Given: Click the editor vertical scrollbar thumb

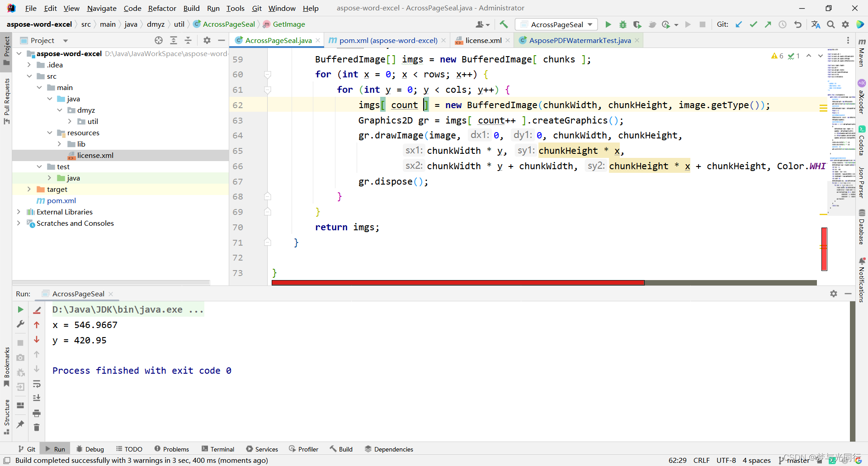Looking at the screenshot, I should (x=824, y=249).
